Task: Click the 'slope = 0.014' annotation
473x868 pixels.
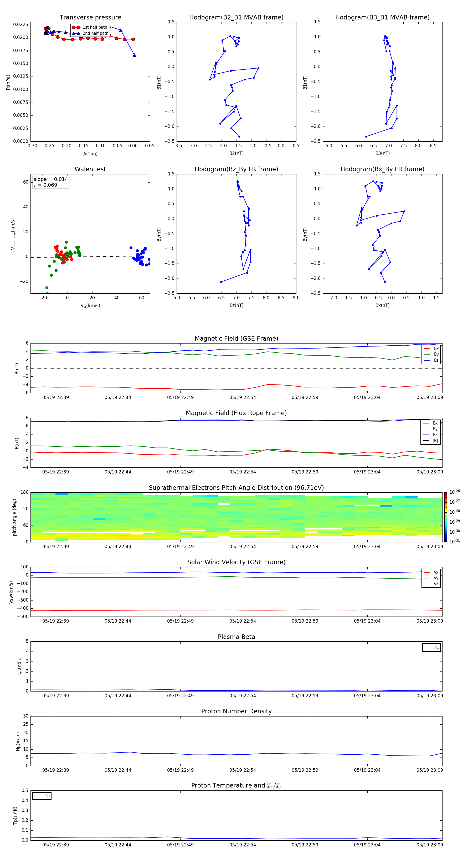Action: pos(50,179)
